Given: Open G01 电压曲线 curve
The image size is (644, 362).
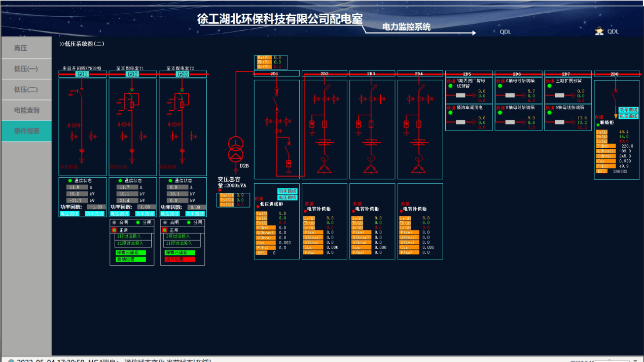Looking at the screenshot, I should [x=69, y=214].
